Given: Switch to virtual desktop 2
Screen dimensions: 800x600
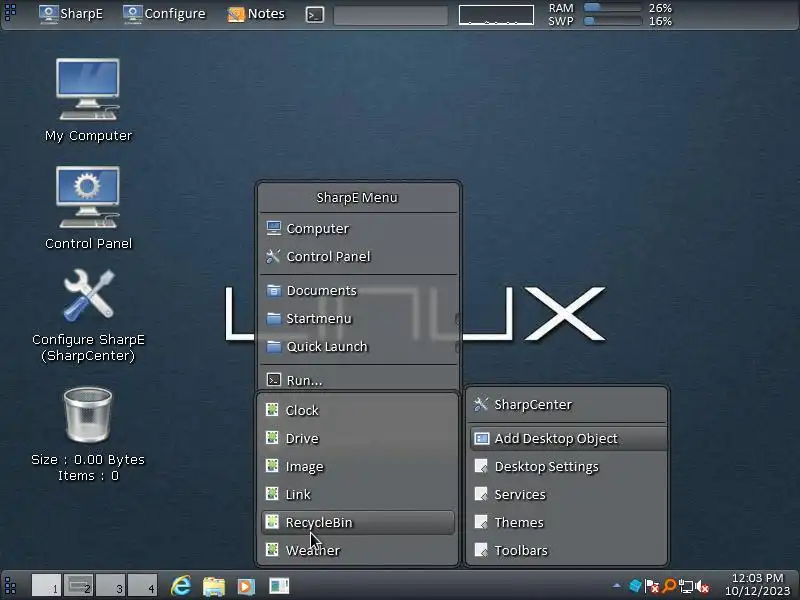Looking at the screenshot, I should pos(78,585).
